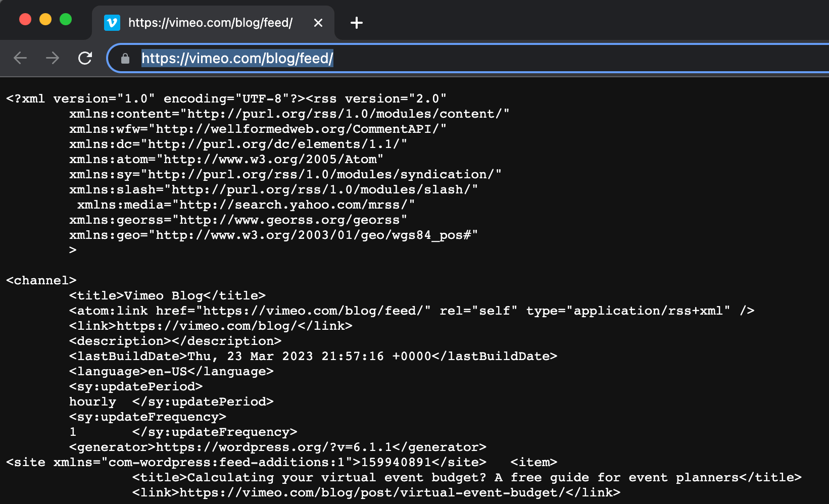Viewport: 829px width, 504px height.
Task: Click the virtual-event-budget post link line
Action: (x=376, y=492)
